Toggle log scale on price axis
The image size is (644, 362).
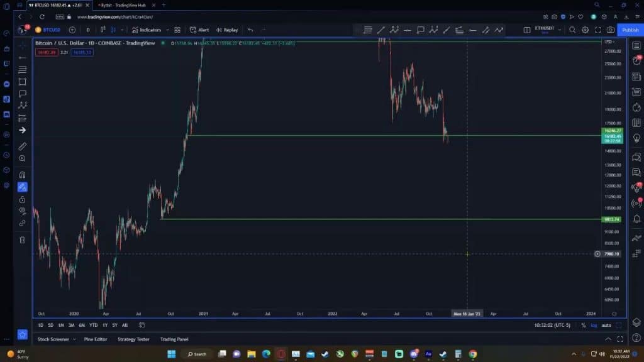pos(594,325)
